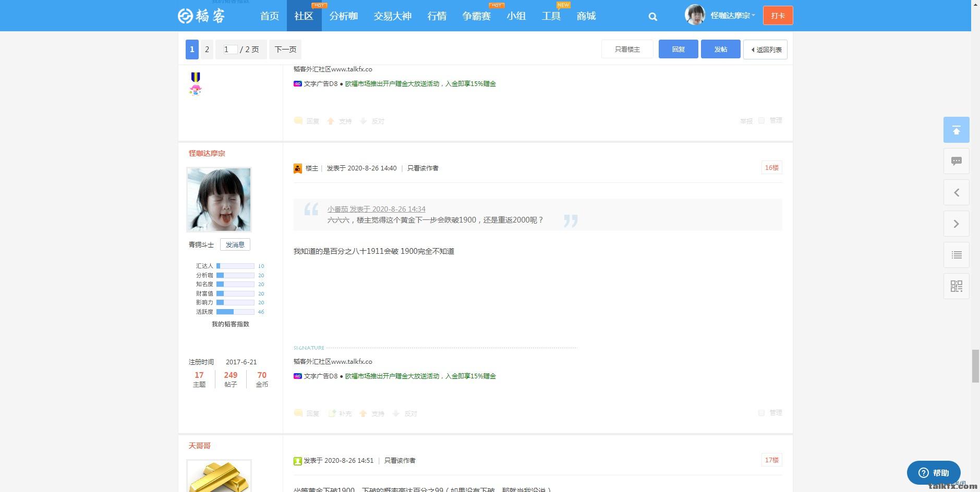
Task: Open the 首页 nav item
Action: (270, 16)
